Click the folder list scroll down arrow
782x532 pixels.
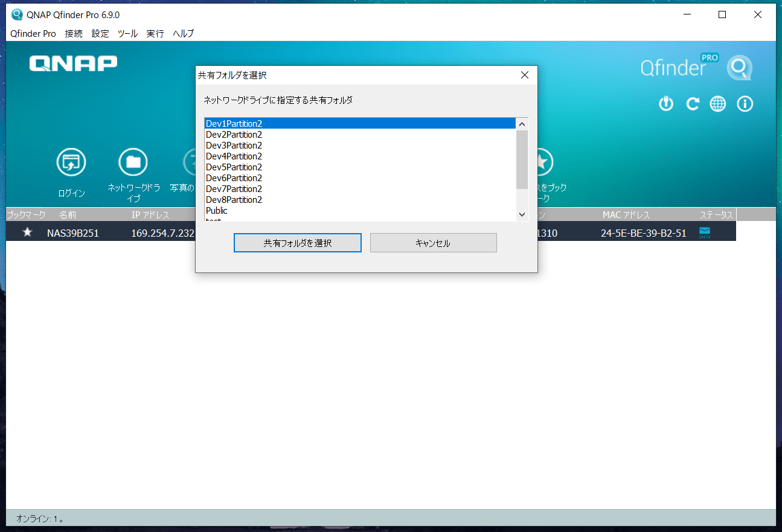tap(522, 214)
